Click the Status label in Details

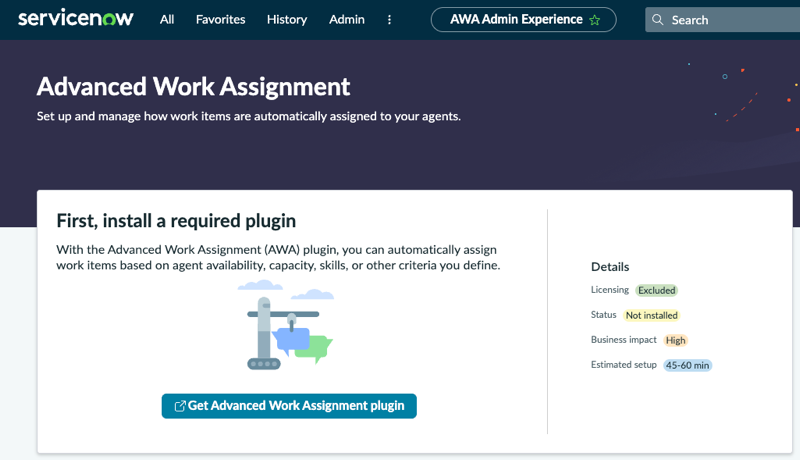(604, 315)
